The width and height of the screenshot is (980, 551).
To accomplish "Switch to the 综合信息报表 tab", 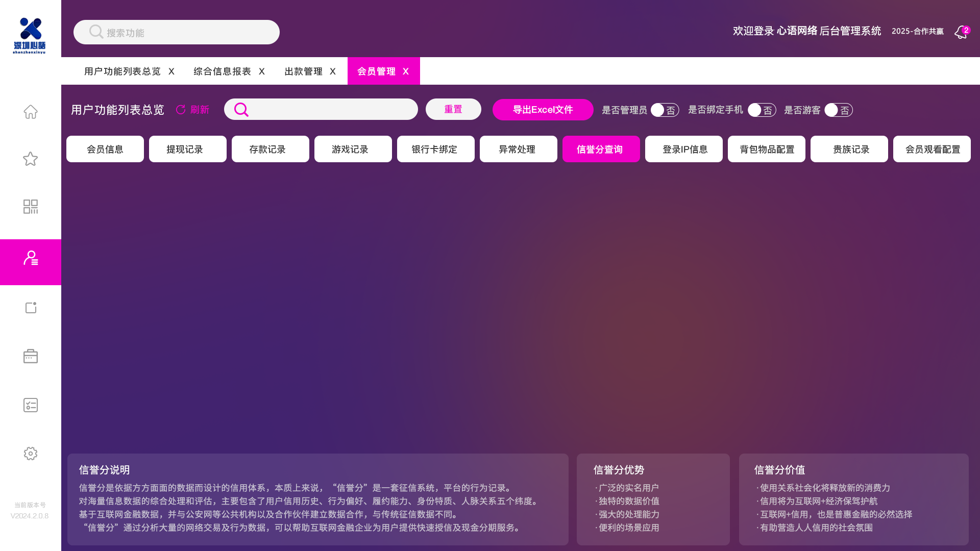I will tap(222, 71).
